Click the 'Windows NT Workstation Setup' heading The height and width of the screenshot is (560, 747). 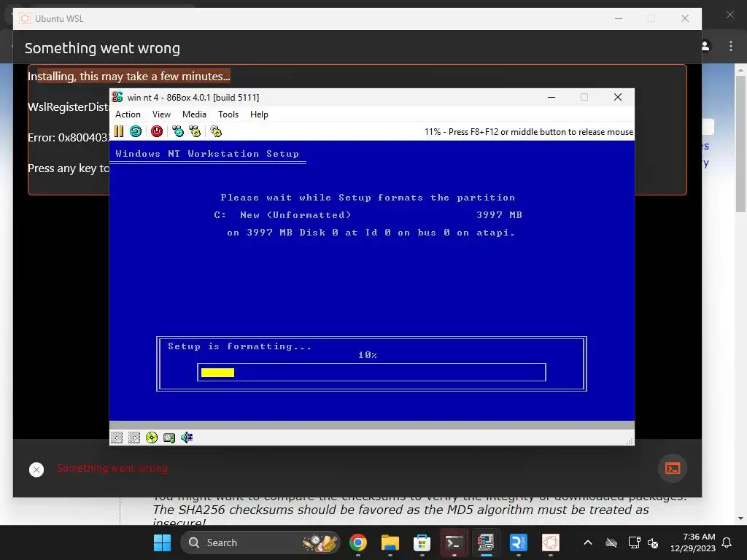(207, 154)
